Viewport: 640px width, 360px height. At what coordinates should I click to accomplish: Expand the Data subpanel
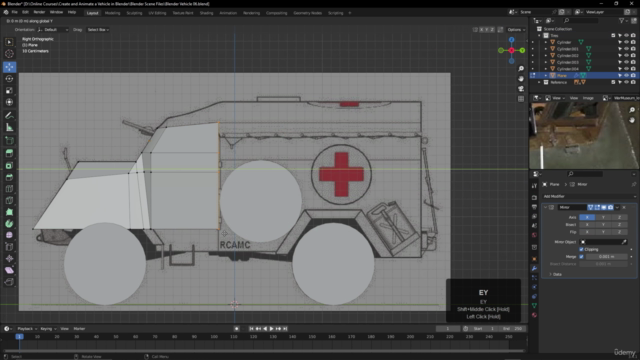551,274
